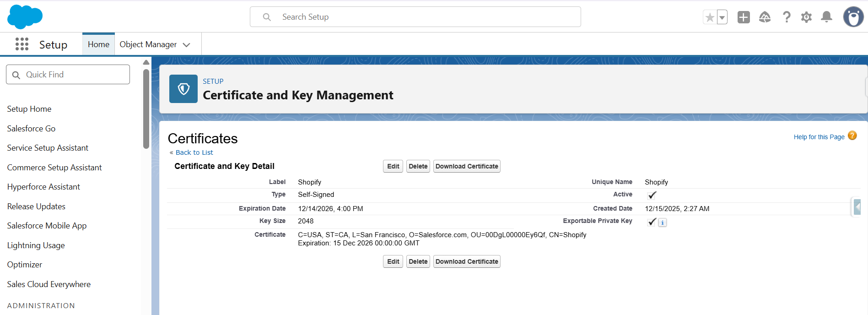The height and width of the screenshot is (315, 868).
Task: Open the Trailhead guidance icon
Action: coord(765,17)
